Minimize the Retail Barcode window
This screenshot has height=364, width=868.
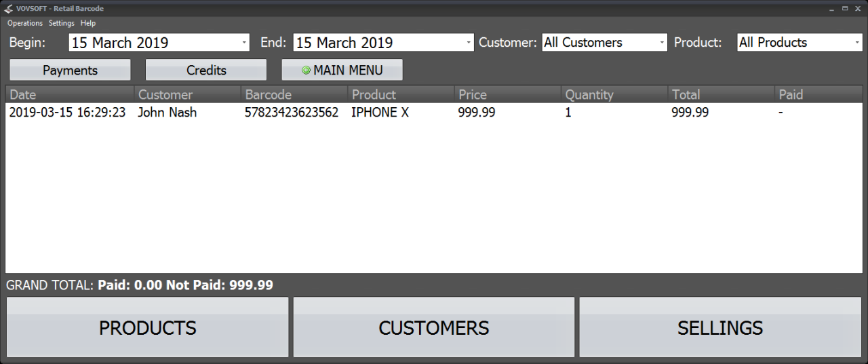coord(831,8)
